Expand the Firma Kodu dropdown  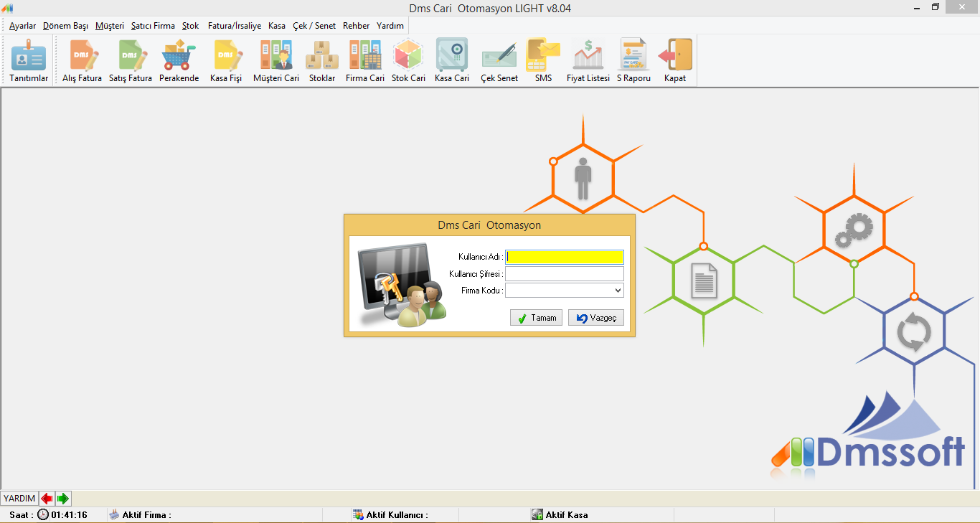pos(618,291)
